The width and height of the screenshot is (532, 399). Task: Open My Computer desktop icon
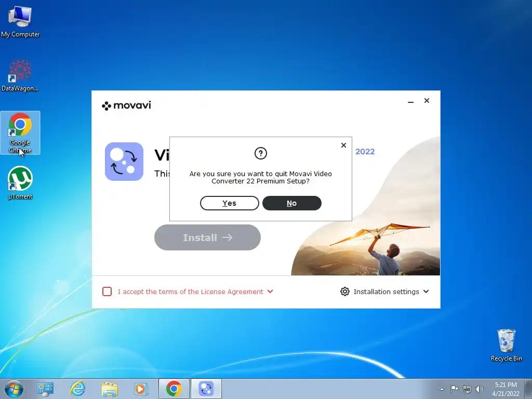pos(20,21)
